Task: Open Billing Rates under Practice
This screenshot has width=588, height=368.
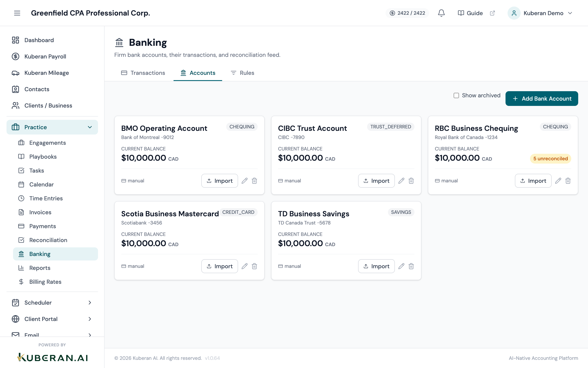Action: 55,282
